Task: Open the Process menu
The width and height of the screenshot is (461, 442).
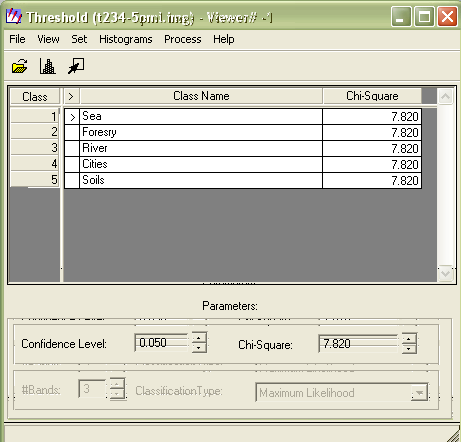Action: tap(183, 39)
